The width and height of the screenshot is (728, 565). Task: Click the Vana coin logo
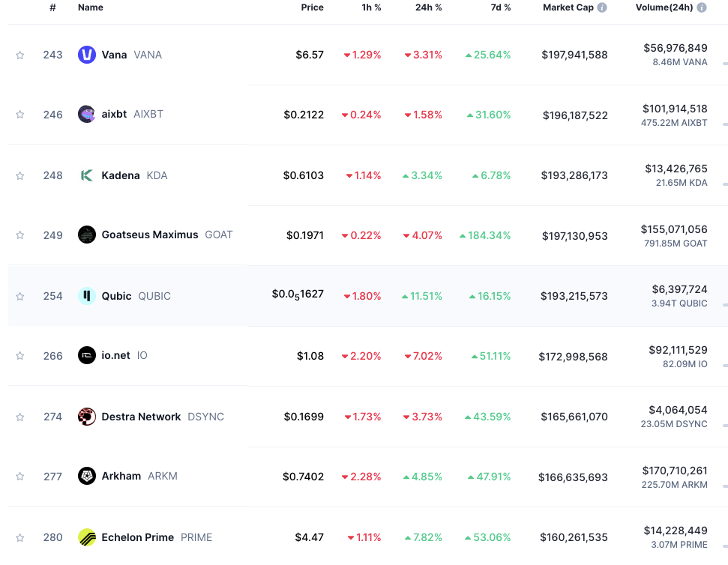[85, 54]
